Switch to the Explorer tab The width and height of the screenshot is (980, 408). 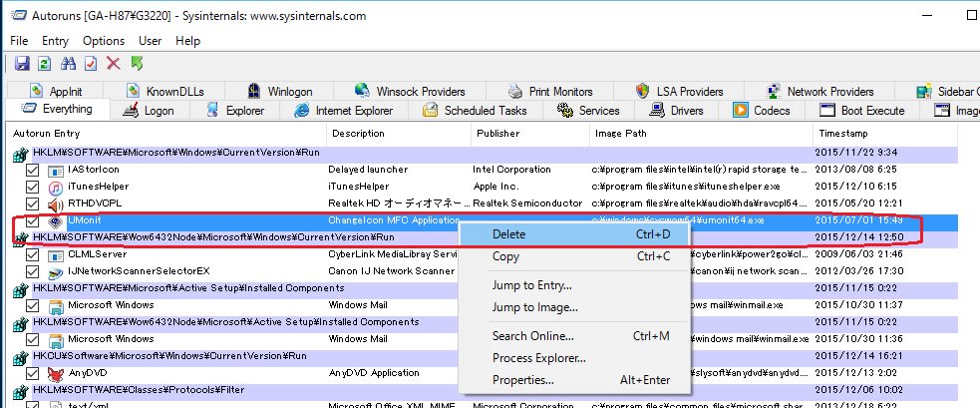tap(236, 111)
